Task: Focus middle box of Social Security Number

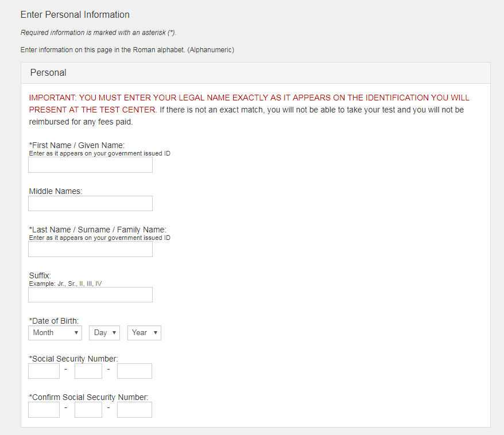Action: [88, 371]
